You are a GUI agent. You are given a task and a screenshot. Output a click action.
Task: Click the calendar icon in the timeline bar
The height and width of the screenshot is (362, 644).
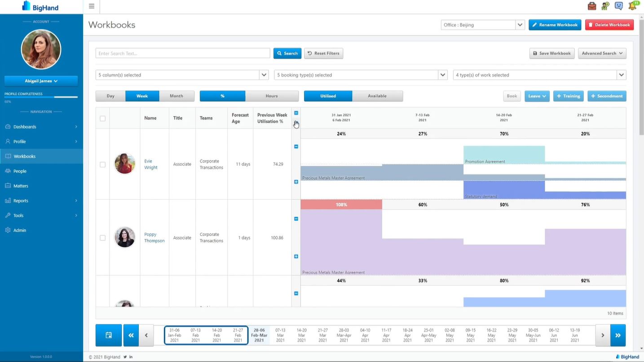108,335
